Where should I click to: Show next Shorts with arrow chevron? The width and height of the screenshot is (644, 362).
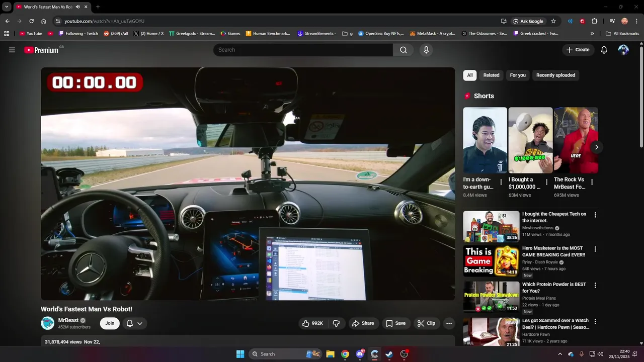click(596, 147)
